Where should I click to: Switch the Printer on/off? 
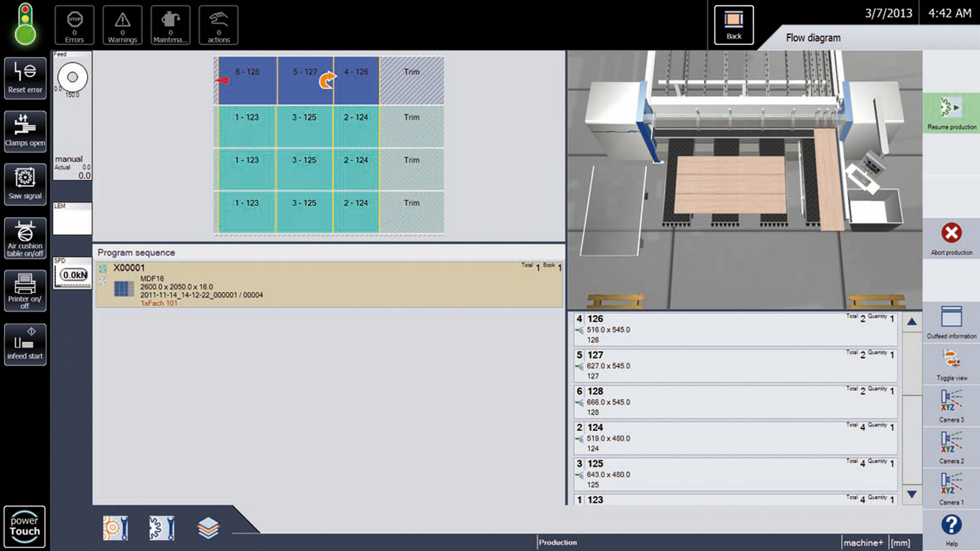click(25, 291)
